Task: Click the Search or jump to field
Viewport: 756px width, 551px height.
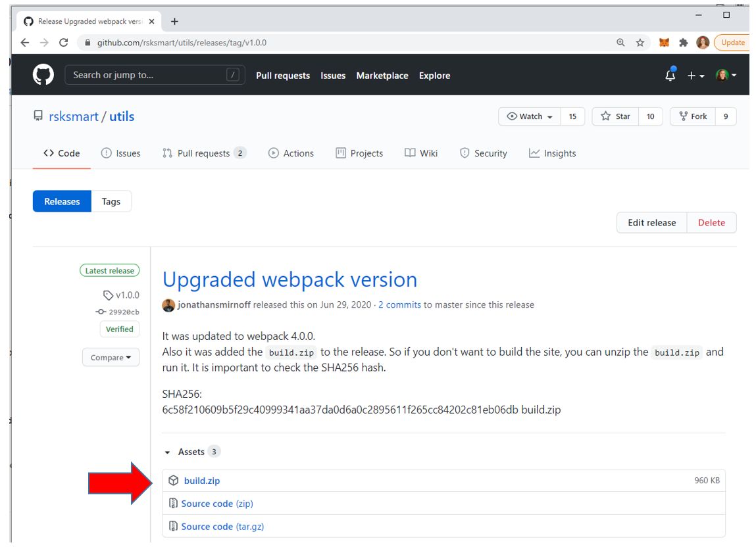Action: coord(155,75)
